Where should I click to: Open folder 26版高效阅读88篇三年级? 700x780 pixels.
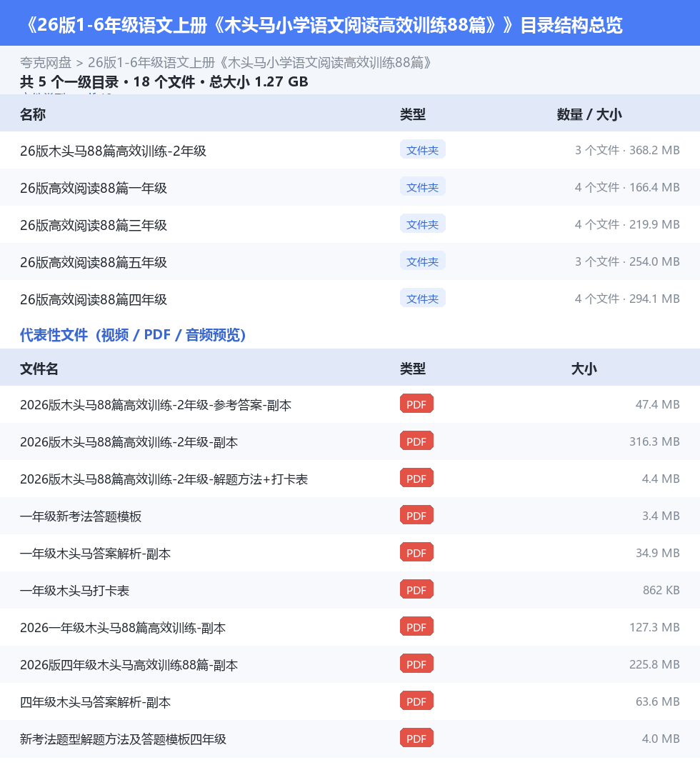coord(94,225)
